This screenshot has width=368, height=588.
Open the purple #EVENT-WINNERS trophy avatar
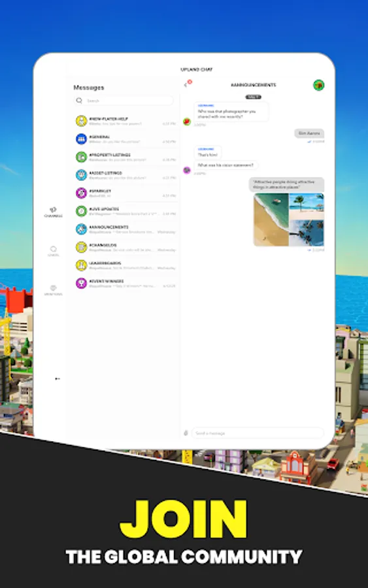[82, 283]
